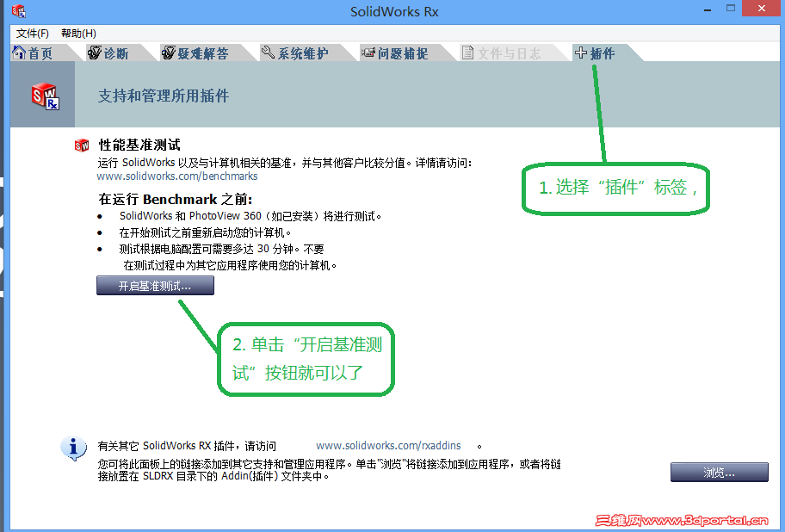785x532 pixels.
Task: Open the 文件(F) menu
Action: (x=32, y=34)
